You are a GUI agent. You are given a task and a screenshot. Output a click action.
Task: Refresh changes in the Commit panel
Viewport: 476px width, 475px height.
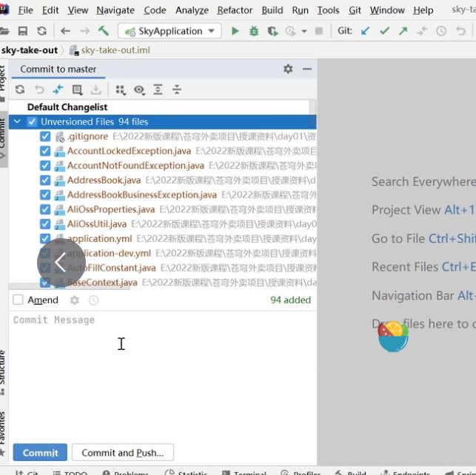20,90
